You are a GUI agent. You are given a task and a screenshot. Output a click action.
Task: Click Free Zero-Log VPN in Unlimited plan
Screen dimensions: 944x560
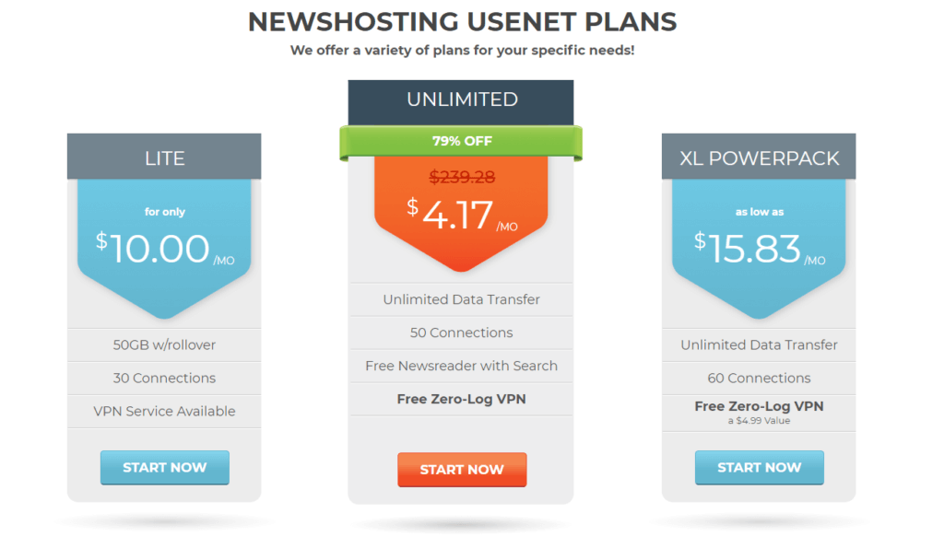(x=461, y=399)
